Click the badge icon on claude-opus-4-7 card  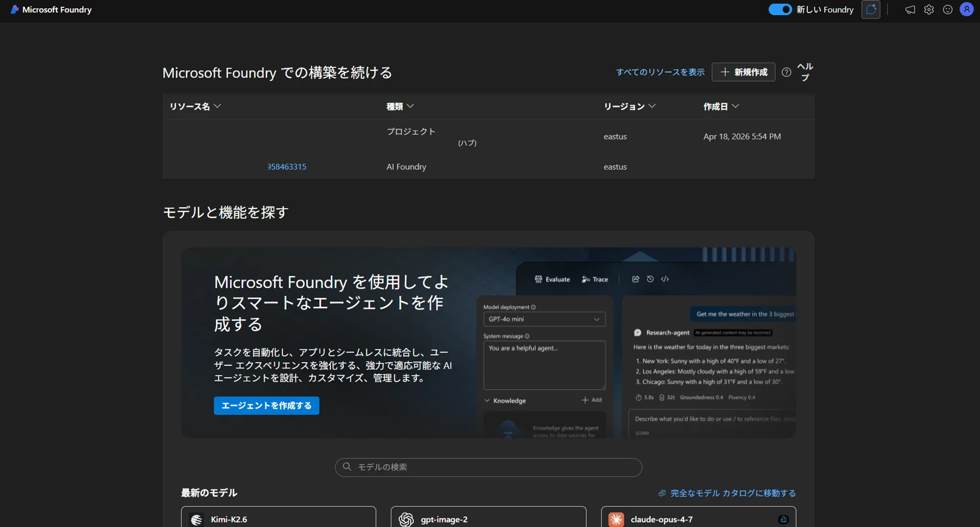(783, 519)
